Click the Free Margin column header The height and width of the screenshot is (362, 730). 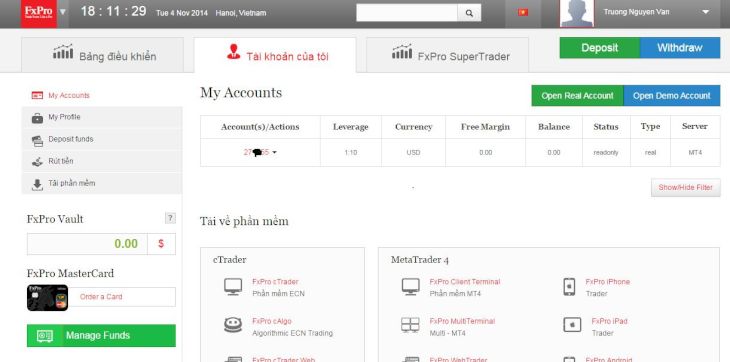[x=485, y=127]
